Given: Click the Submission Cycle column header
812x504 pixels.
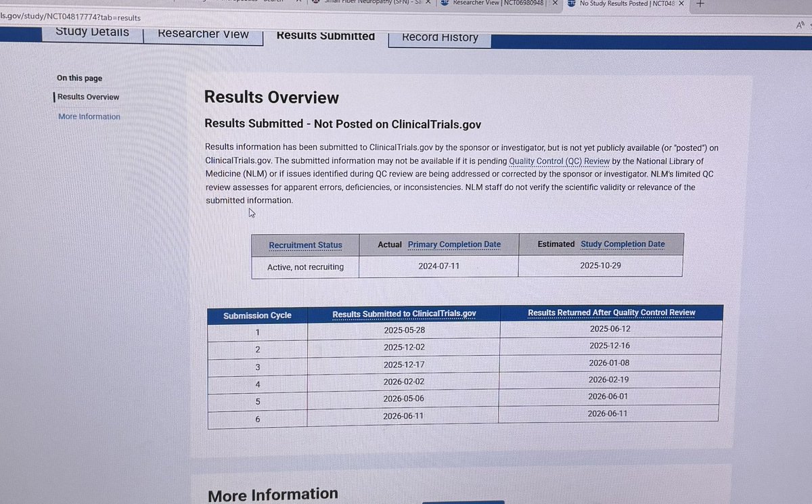Looking at the screenshot, I should [x=257, y=315].
